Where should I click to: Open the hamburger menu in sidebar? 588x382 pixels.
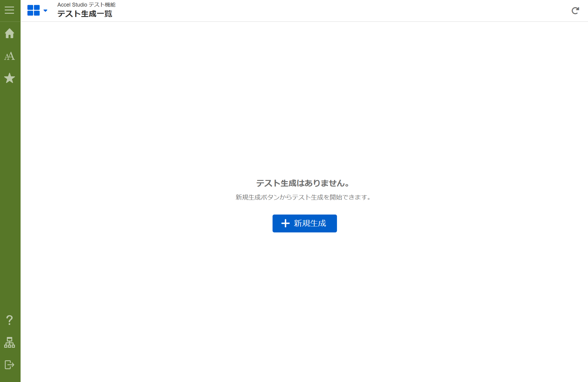(10, 10)
